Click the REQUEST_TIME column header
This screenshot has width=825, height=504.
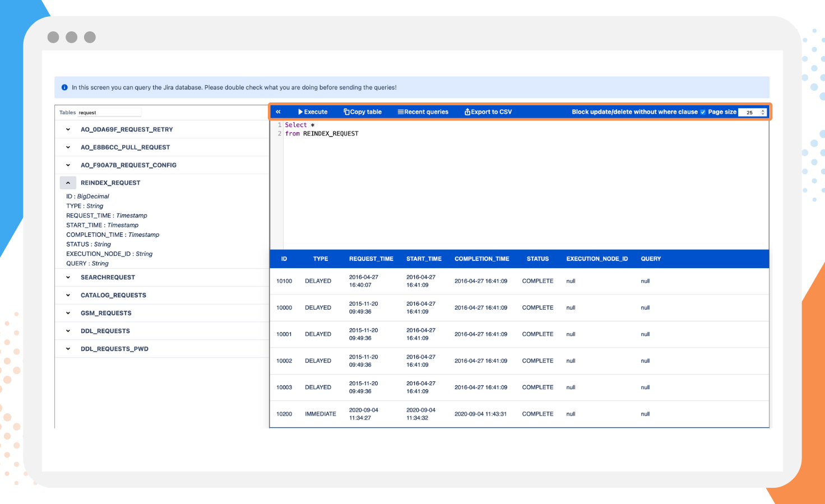click(x=371, y=259)
